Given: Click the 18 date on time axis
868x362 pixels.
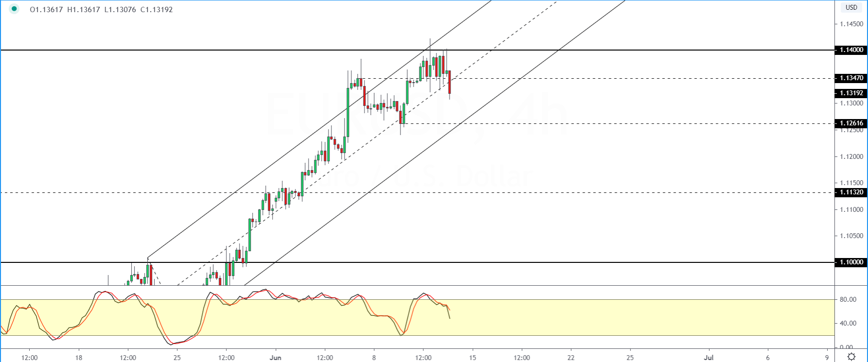Looking at the screenshot, I should [79, 358].
